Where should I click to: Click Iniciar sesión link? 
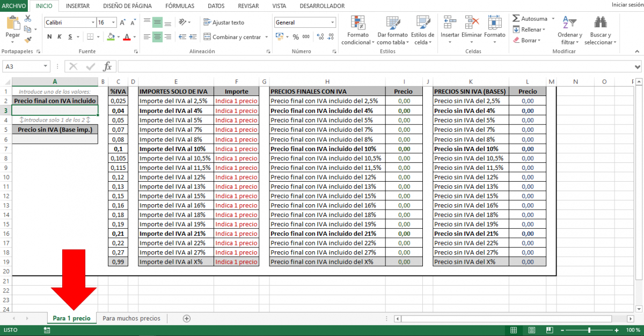pos(626,5)
